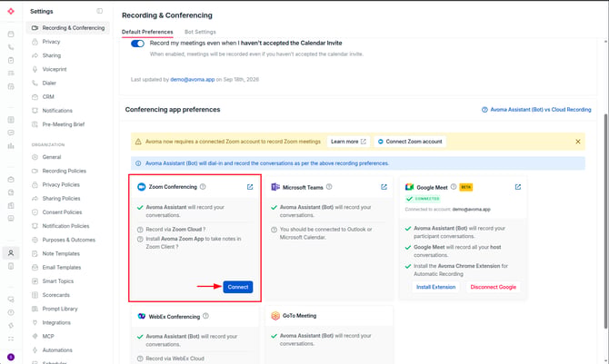Click the Google Meet logo icon
Screen dimensions: 609x364
(x=409, y=187)
